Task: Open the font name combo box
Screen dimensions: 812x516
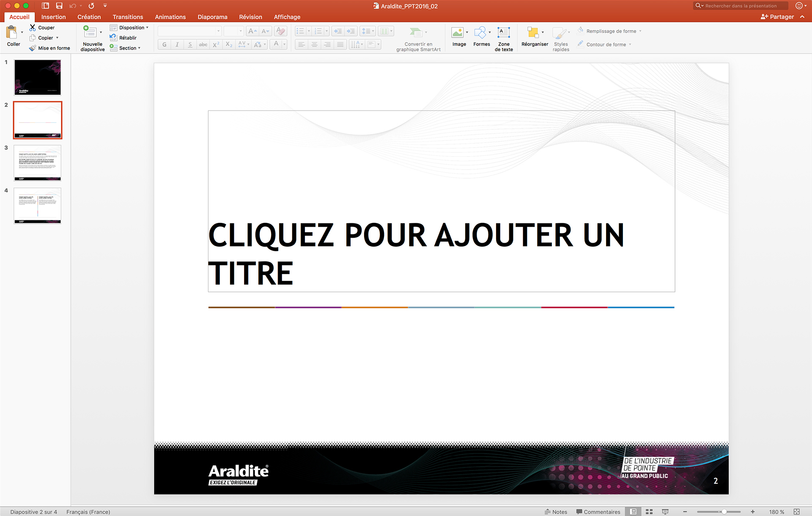Action: pos(189,31)
